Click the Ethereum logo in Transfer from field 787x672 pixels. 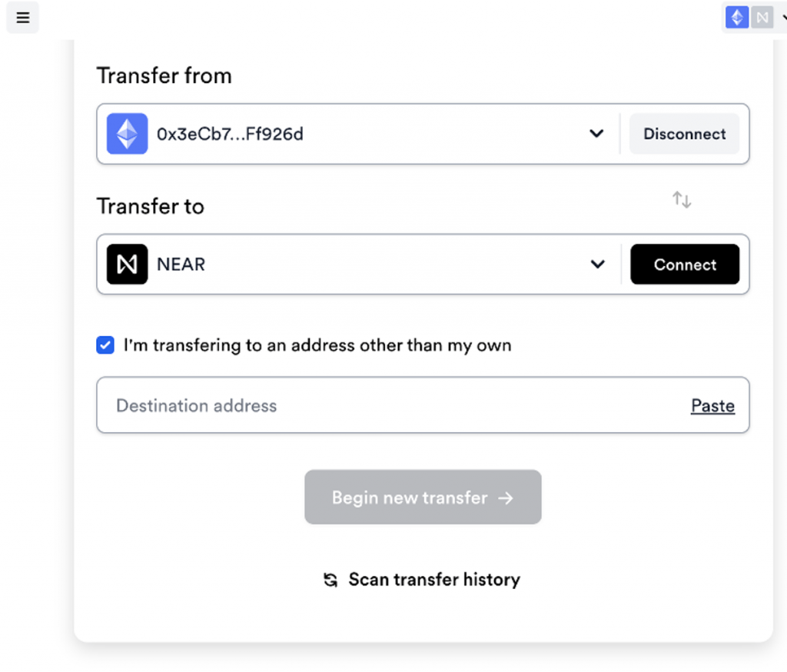pos(127,134)
